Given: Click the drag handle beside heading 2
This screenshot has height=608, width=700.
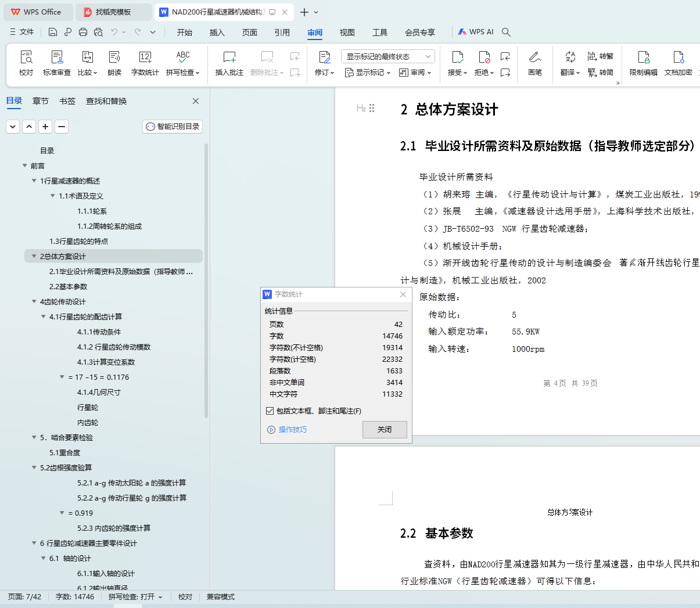Looking at the screenshot, I should tap(372, 108).
